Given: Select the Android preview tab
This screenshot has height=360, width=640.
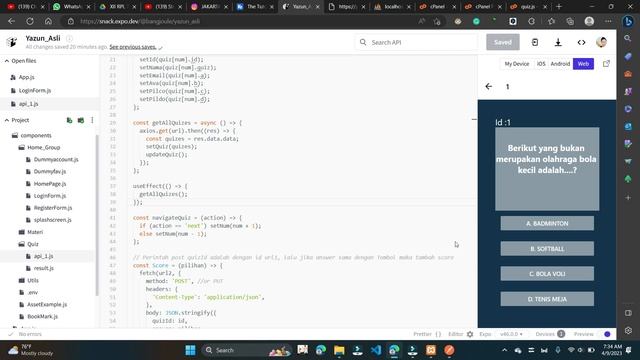Looking at the screenshot, I should [560, 64].
